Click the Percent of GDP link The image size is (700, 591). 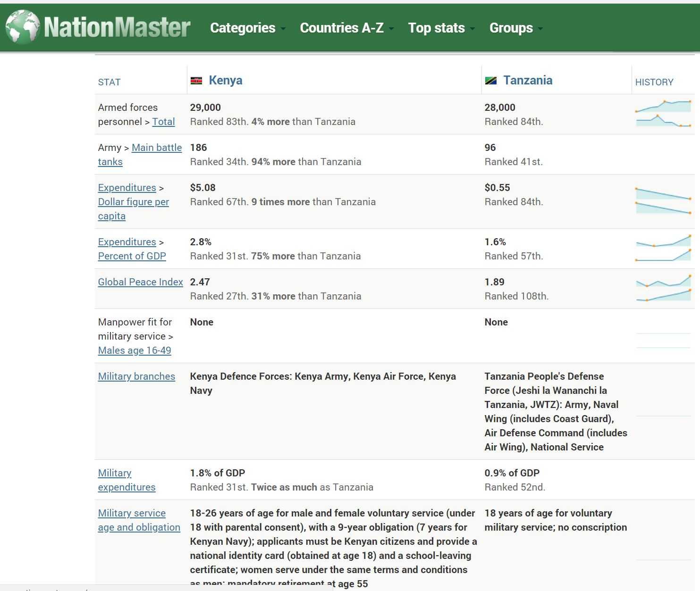[x=132, y=256]
